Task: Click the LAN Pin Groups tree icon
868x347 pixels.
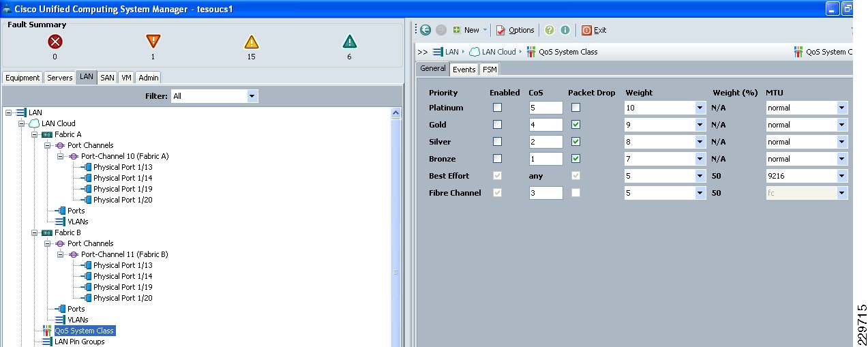Action: point(47,342)
